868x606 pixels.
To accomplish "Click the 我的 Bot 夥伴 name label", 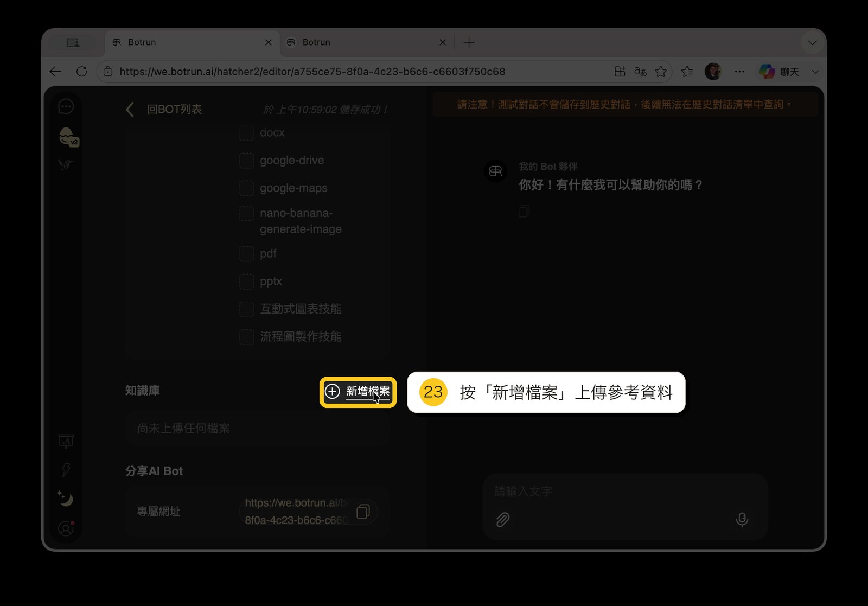I will click(x=548, y=167).
